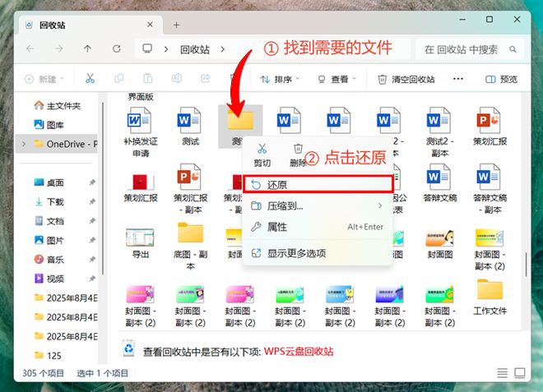Image resolution: width=543 pixels, height=392 pixels.
Task: Click the navigation pane scrollbar
Action: (103, 188)
